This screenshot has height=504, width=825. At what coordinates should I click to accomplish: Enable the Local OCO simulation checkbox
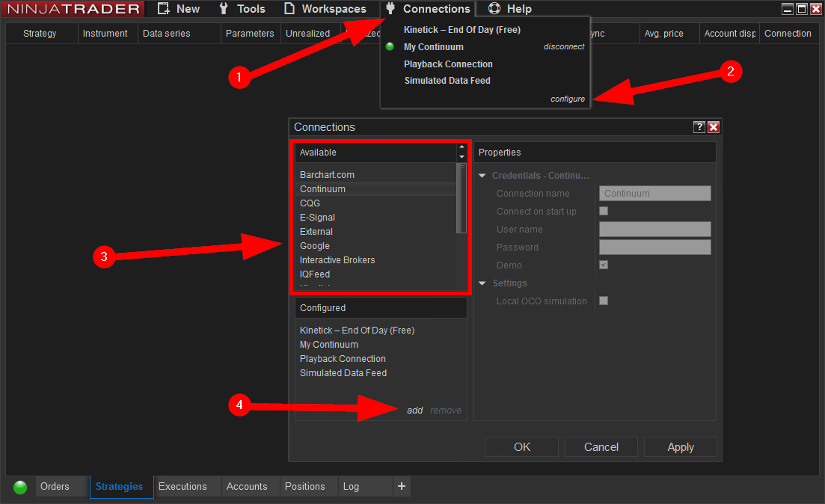point(604,301)
